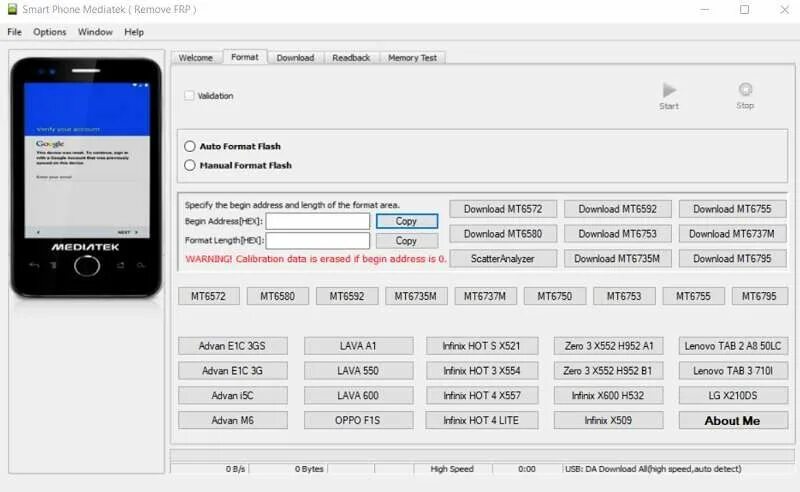Choose the MT6592 chipset button
This screenshot has height=492, width=800.
click(x=347, y=296)
